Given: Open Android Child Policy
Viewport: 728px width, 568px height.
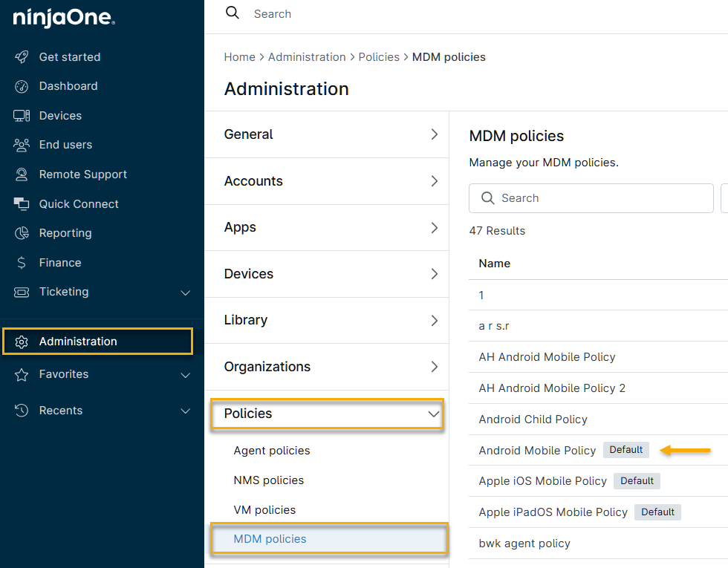Looking at the screenshot, I should coord(533,419).
